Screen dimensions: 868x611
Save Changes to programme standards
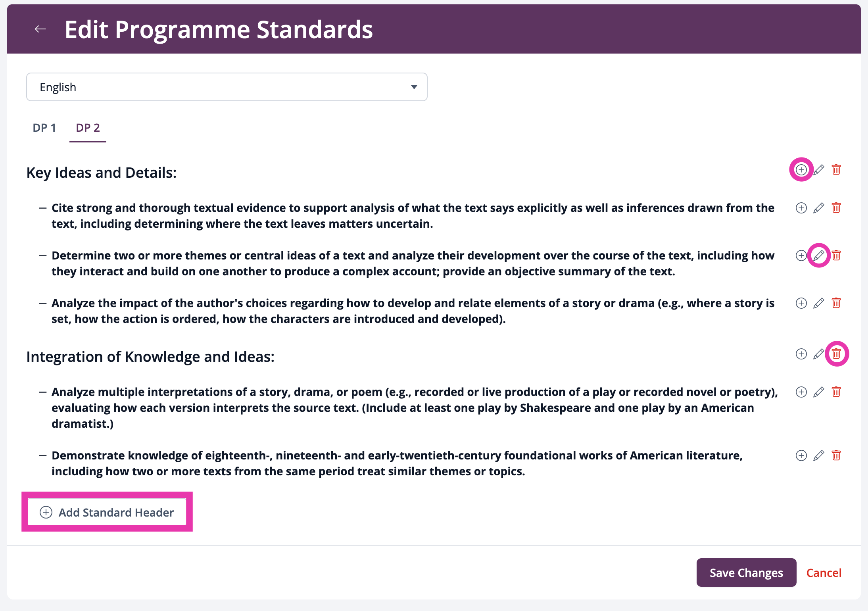pyautogui.click(x=746, y=573)
